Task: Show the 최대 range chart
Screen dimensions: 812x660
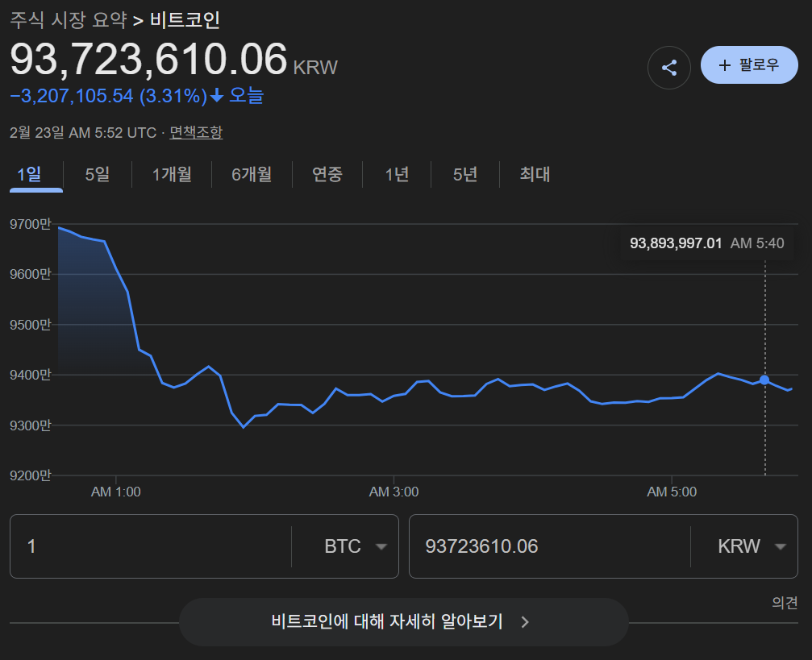Action: 535,174
